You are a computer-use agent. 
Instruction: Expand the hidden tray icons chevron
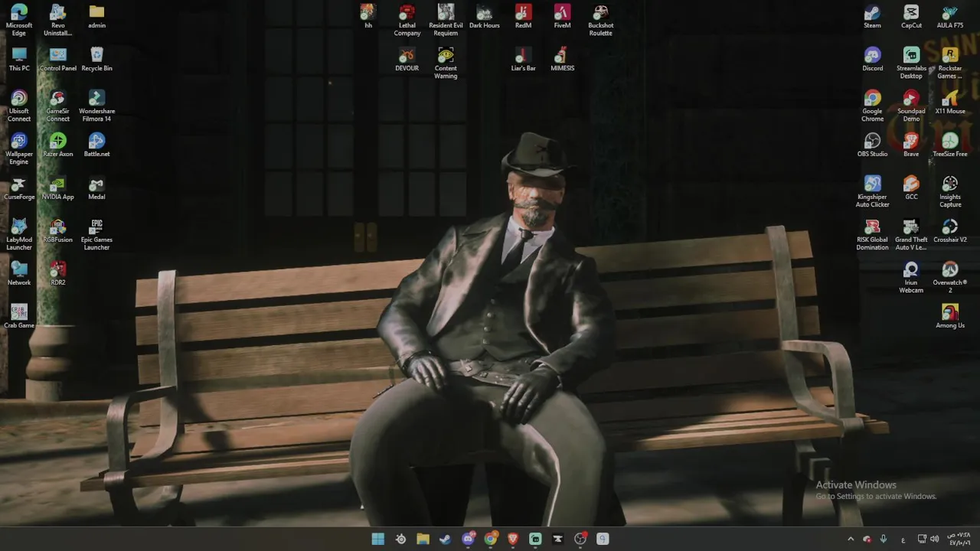[851, 539]
